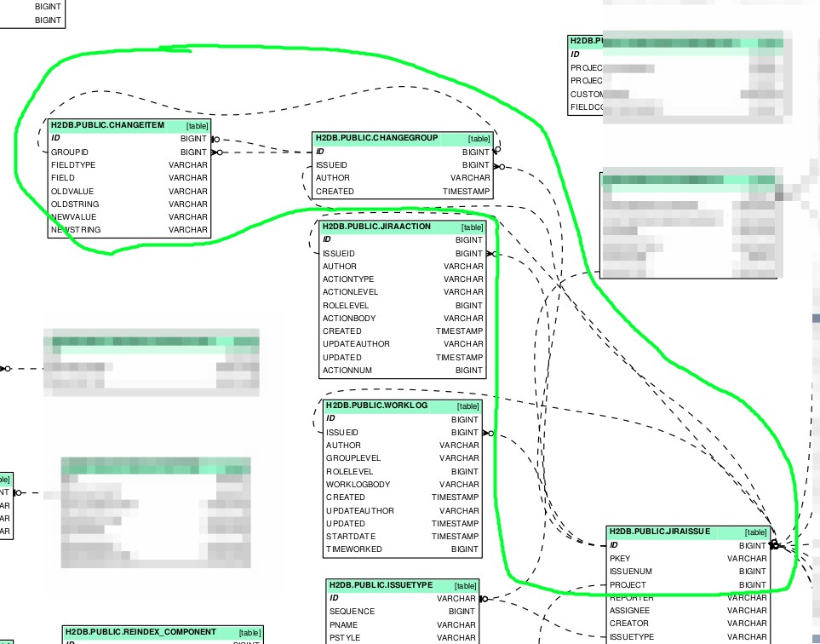Screen dimensions: 820x644
Task: Click the REINDEX_COMPONENT table title
Action: (x=140, y=632)
